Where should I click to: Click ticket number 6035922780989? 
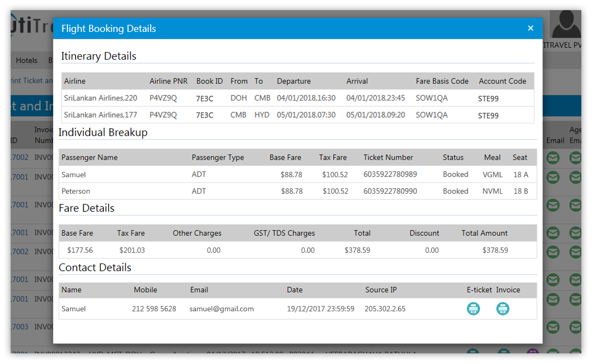(390, 175)
